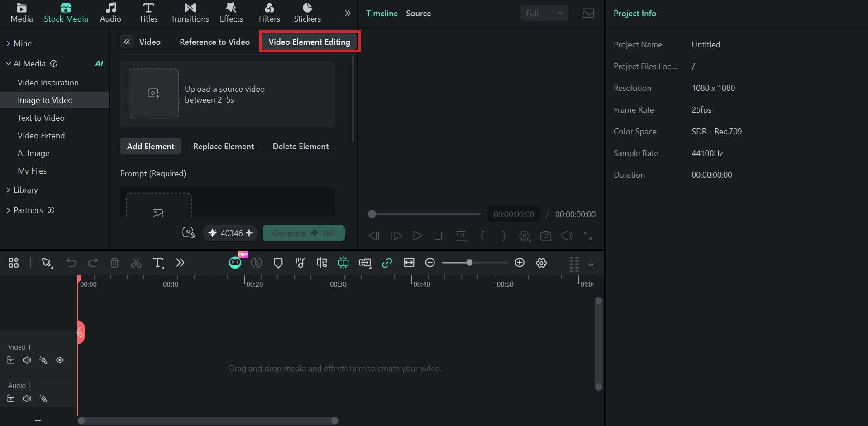This screenshot has width=868, height=426.
Task: Collapse the AI Media section
Action: point(9,64)
